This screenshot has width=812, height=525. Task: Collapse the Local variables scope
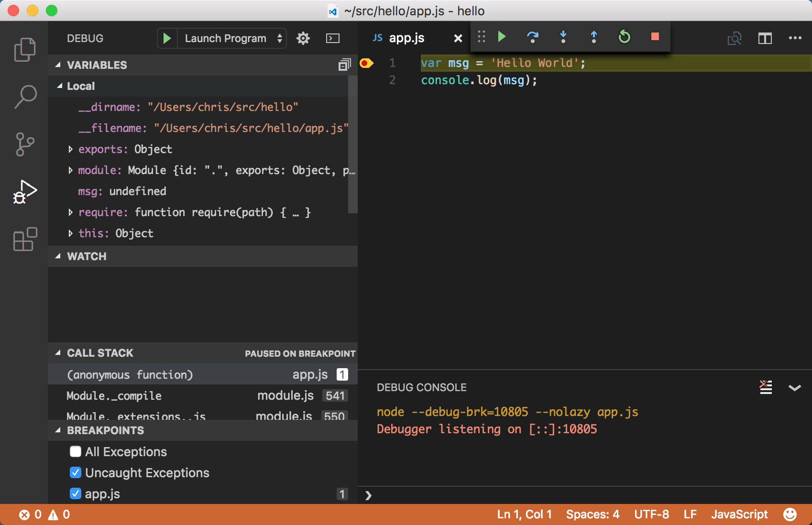coord(60,86)
